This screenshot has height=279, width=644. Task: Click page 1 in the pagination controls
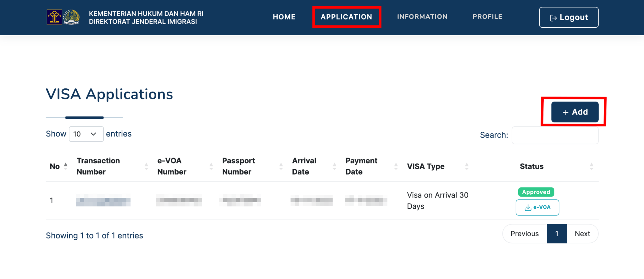[x=557, y=234]
